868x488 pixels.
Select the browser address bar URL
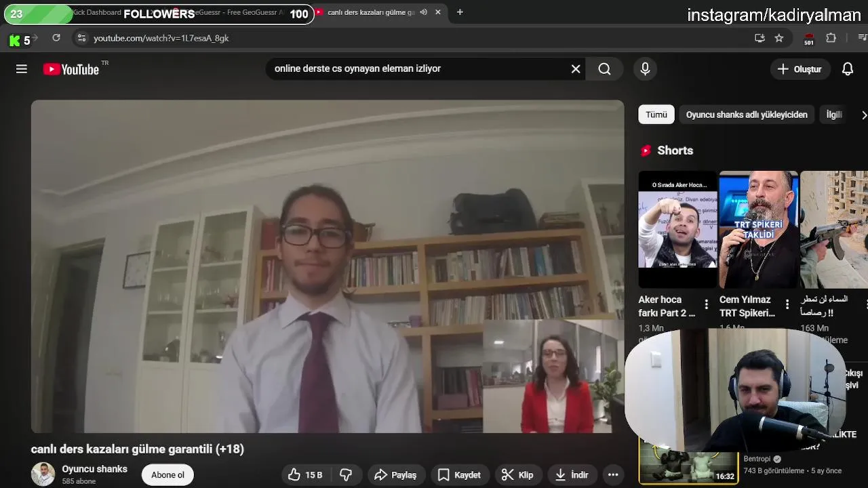(161, 39)
